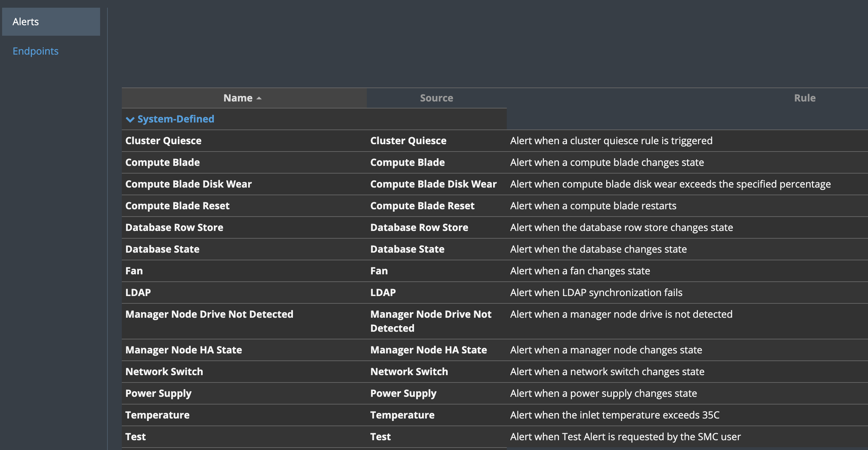The width and height of the screenshot is (868, 450).
Task: Open the Endpoints sidebar link
Action: coord(35,51)
